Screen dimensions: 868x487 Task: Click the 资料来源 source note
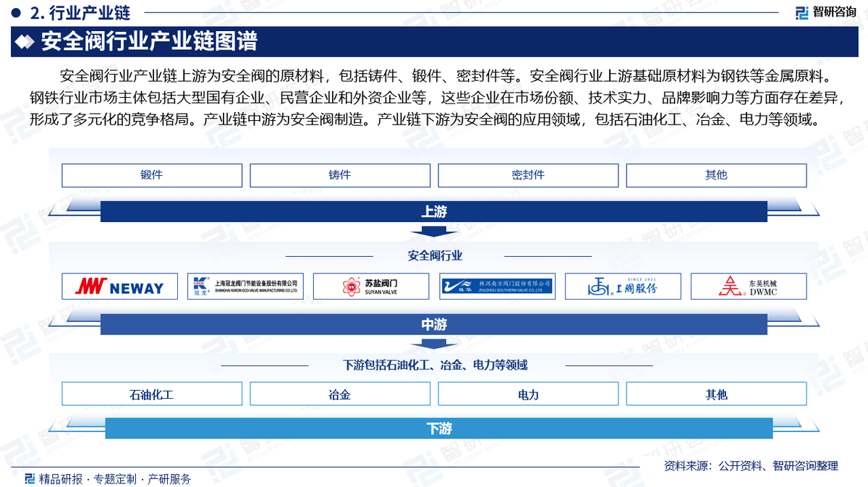[751, 466]
